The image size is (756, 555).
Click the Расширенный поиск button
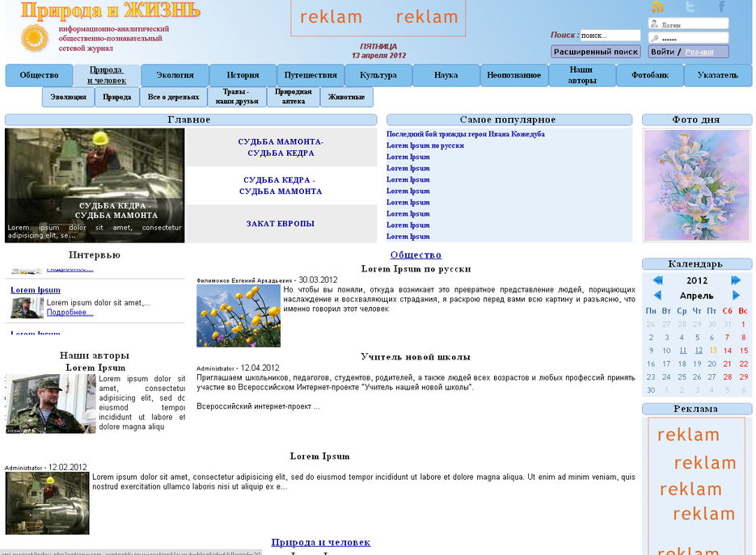tap(596, 52)
